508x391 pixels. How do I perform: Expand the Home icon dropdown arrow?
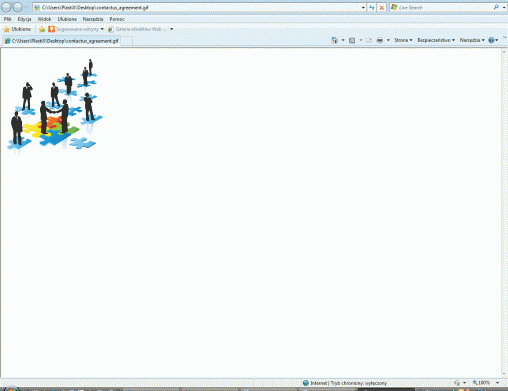(343, 40)
